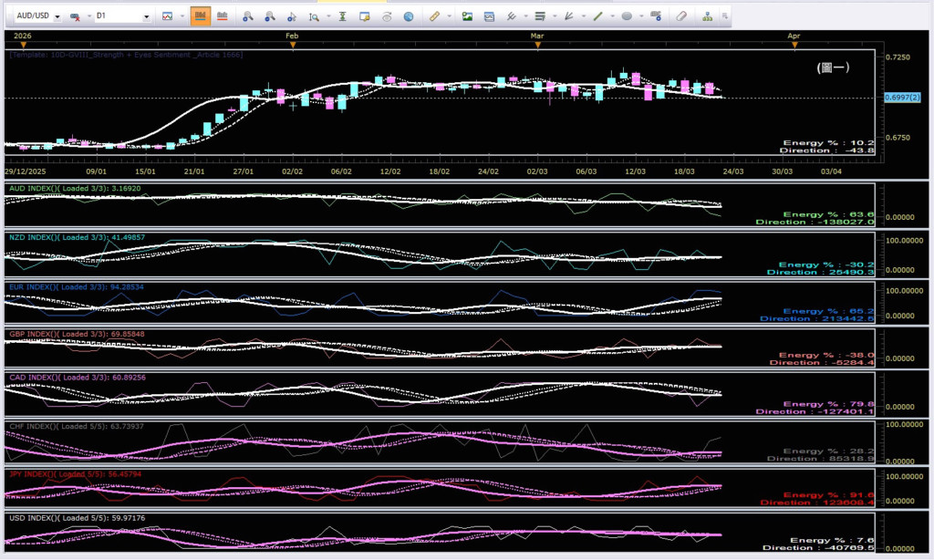Click the Mar timeline marker arrow
This screenshot has height=560, width=934.
[537, 44]
